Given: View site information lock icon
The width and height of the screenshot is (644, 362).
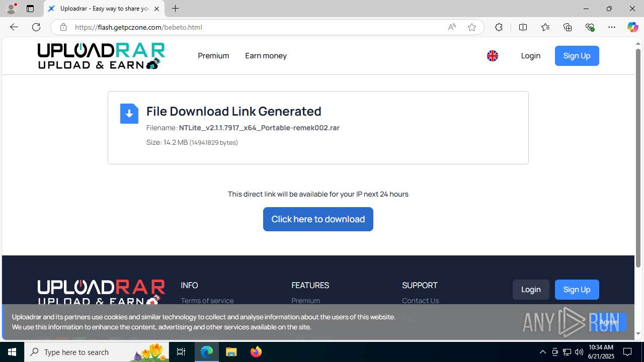Looking at the screenshot, I should pyautogui.click(x=63, y=27).
